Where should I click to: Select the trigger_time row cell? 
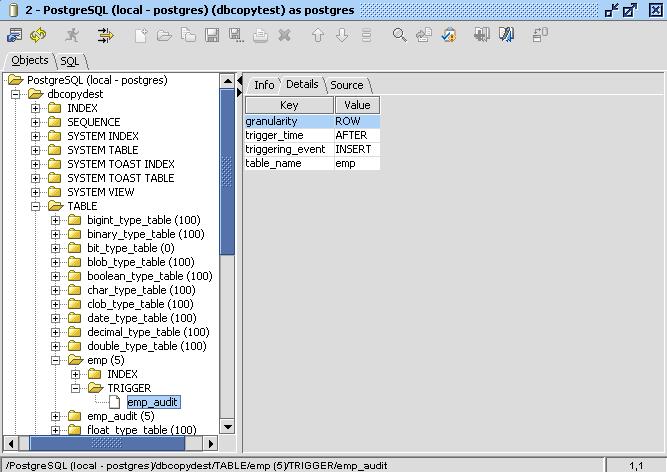288,135
